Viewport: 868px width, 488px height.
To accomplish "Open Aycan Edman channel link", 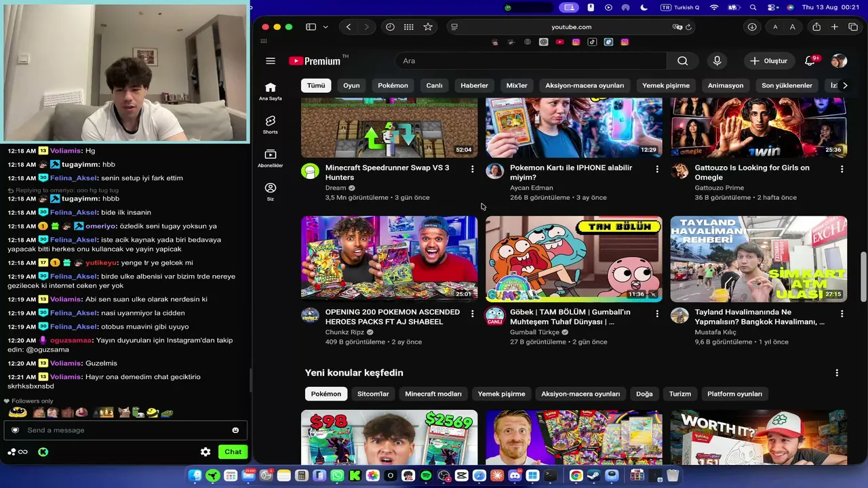I will [532, 188].
